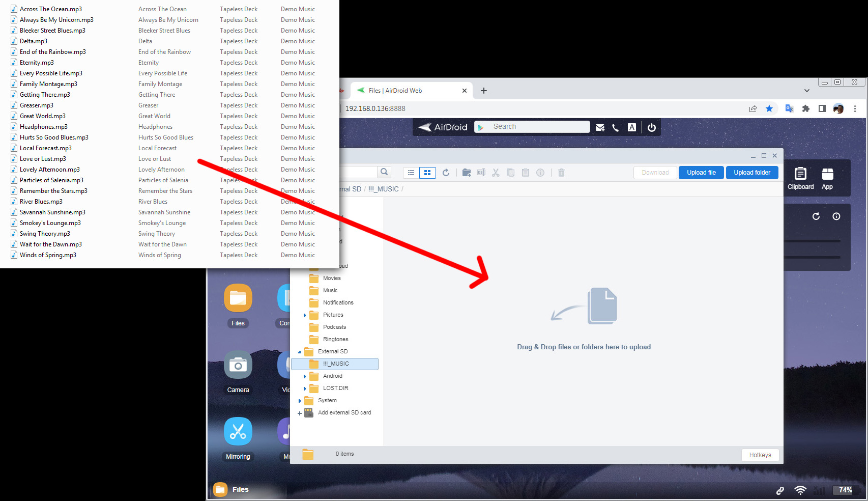
Task: Open the Mirroring app icon
Action: pyautogui.click(x=238, y=432)
